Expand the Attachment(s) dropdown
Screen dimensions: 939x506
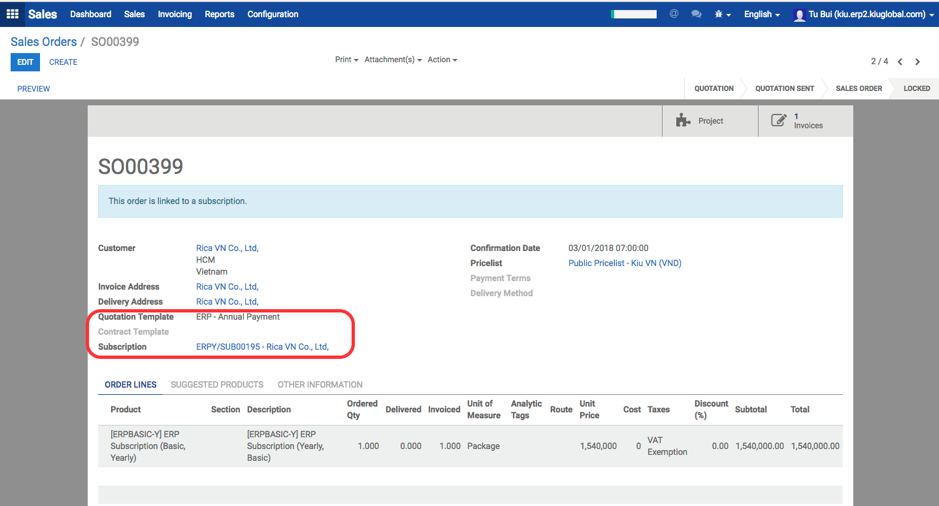[393, 60]
